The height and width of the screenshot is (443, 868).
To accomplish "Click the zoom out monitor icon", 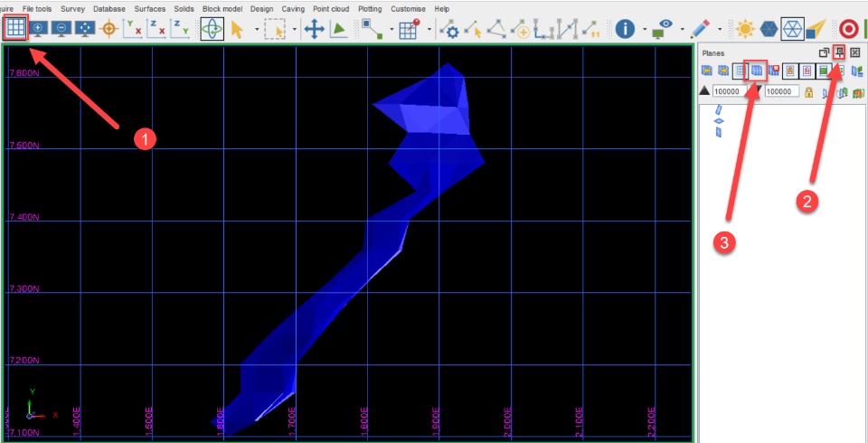I will click(x=61, y=28).
